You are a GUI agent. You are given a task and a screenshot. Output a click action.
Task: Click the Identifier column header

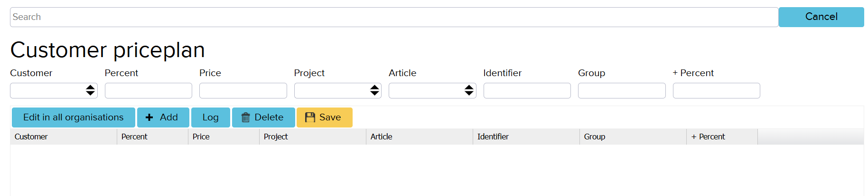[x=493, y=137]
